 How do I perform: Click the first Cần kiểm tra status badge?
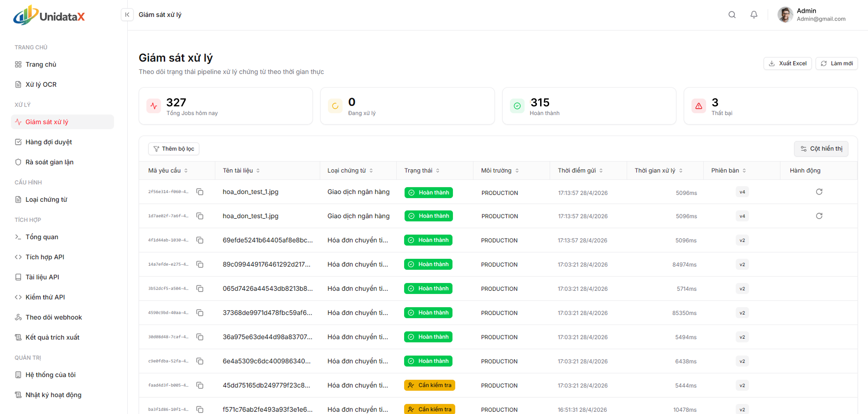(x=430, y=385)
